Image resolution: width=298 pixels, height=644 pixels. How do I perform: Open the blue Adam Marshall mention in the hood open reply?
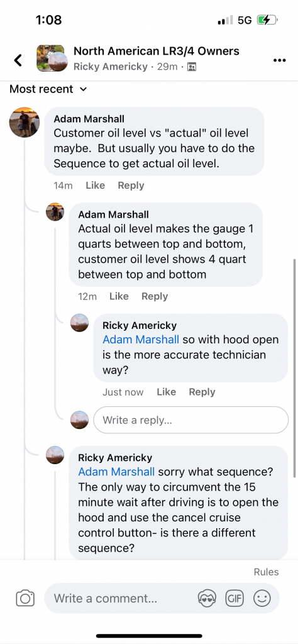click(141, 340)
